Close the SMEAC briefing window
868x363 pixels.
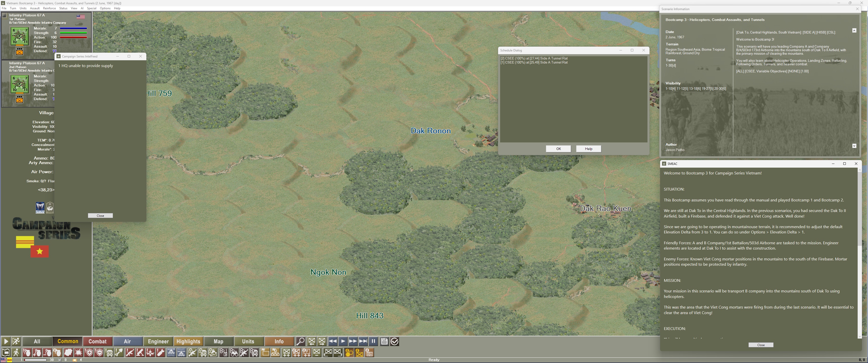[761, 345]
